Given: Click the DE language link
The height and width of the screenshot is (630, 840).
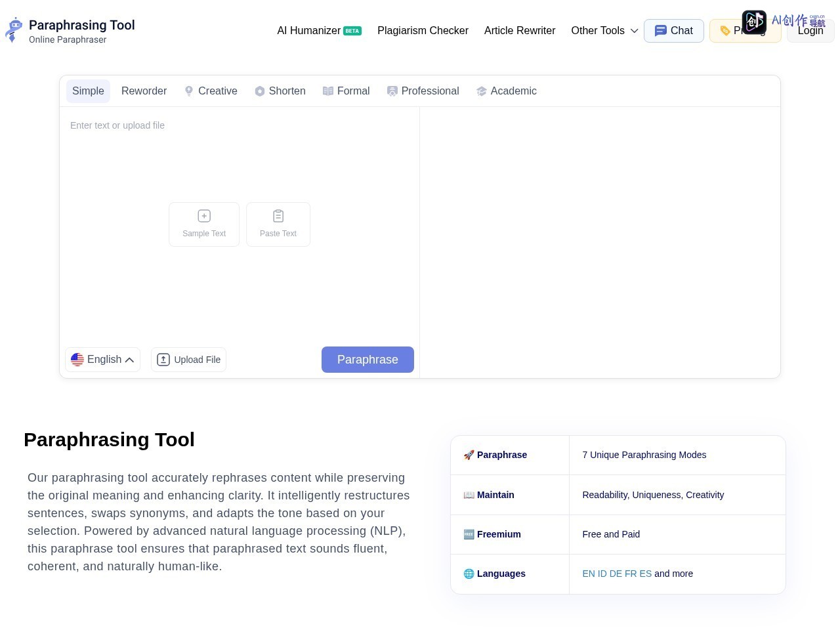Looking at the screenshot, I should coord(616,574).
